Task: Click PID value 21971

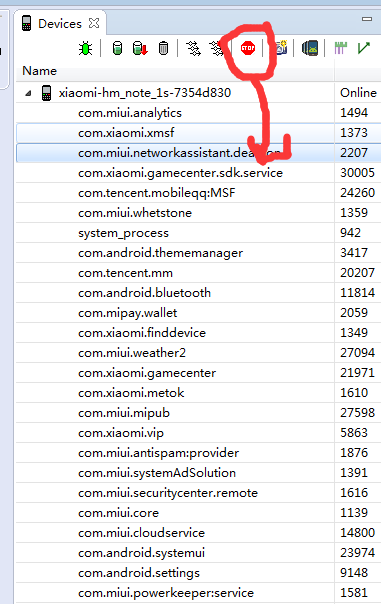Action: 358,373
